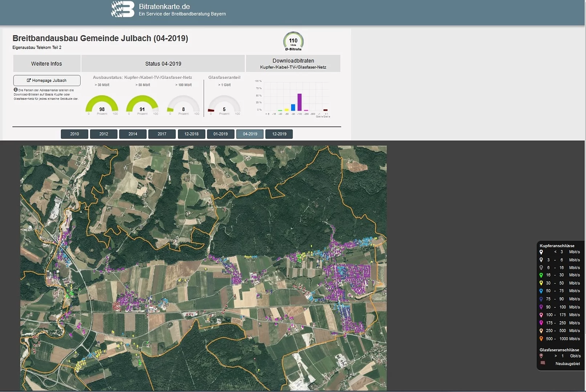Switch to the 2014 timeline tab
Viewport: 586px width, 392px height.
pos(133,134)
